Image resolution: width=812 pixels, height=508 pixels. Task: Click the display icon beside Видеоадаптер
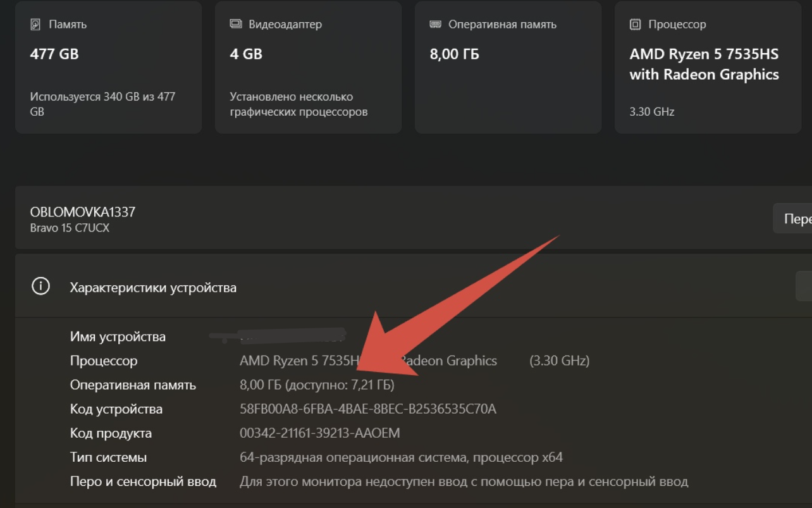236,25
